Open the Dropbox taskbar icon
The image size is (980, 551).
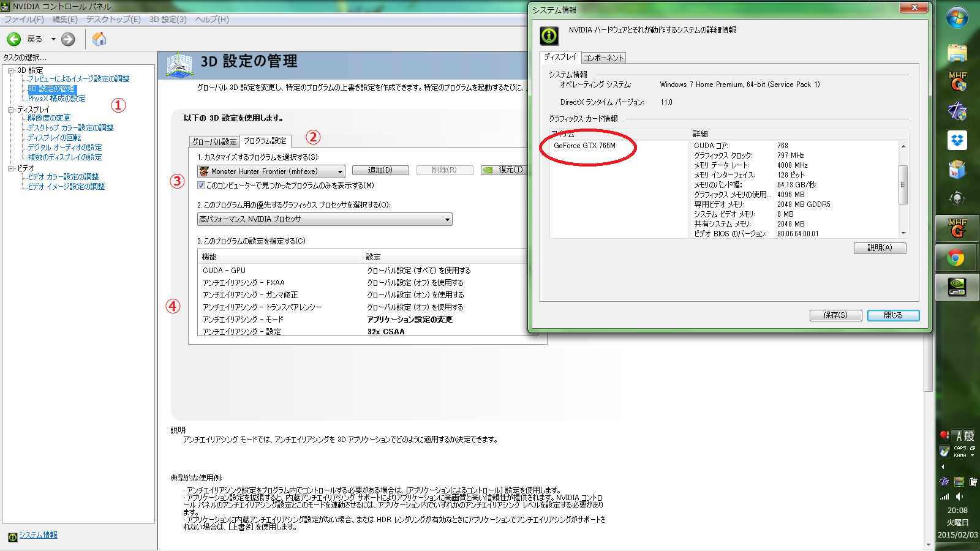957,140
